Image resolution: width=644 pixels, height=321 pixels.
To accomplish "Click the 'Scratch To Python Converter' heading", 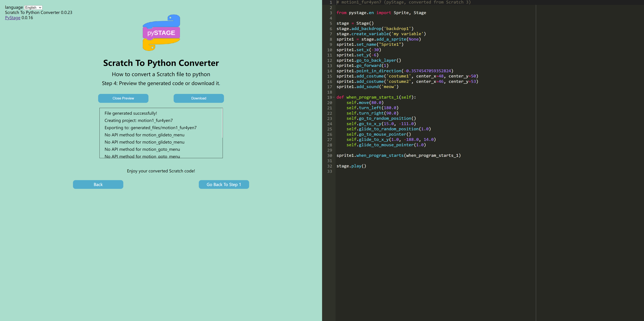I will [161, 63].
